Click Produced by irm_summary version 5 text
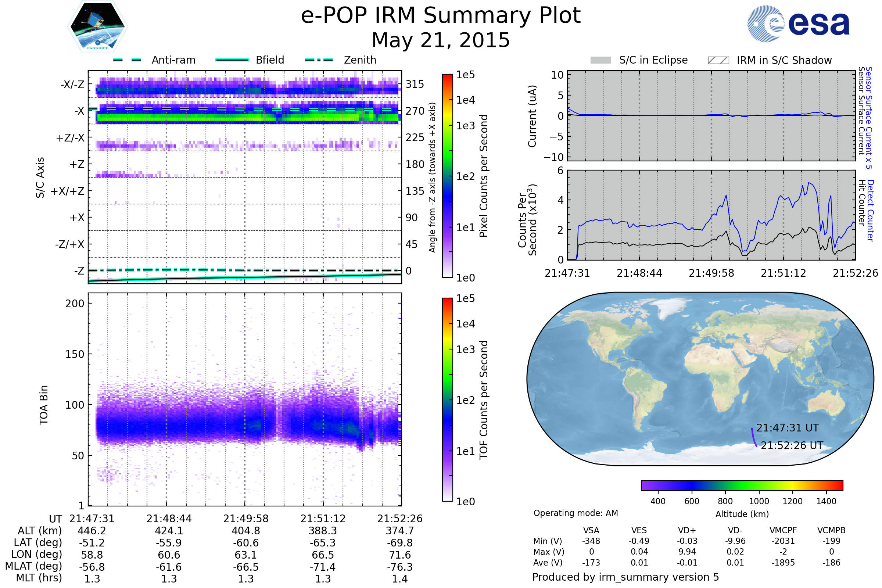Screen dimensions: 882x588 pos(625,577)
